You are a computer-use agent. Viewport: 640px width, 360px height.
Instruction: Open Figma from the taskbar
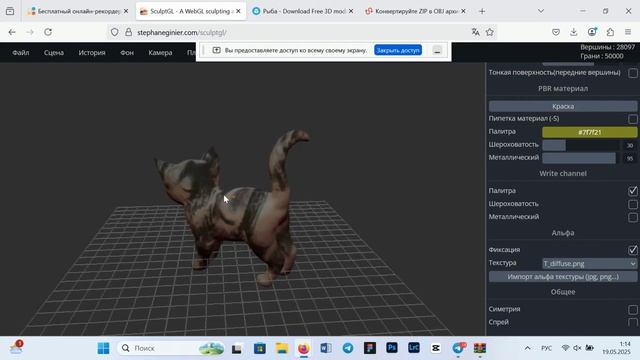coord(370,348)
